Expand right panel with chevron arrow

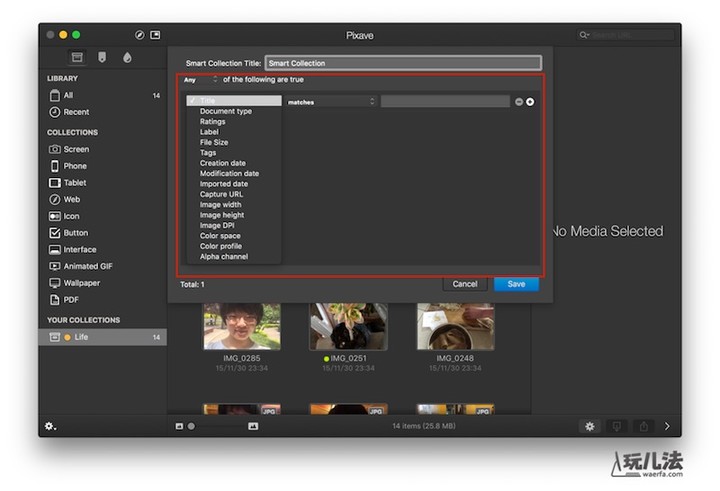[667, 426]
